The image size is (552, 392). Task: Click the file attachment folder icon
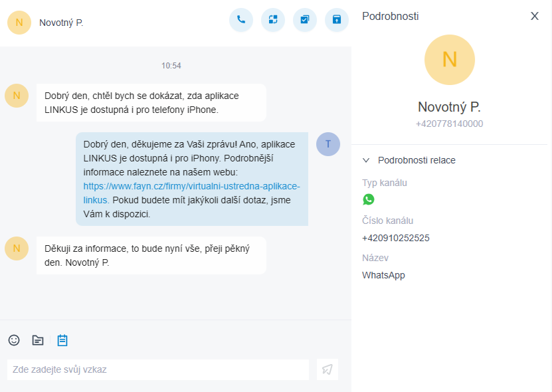point(38,340)
